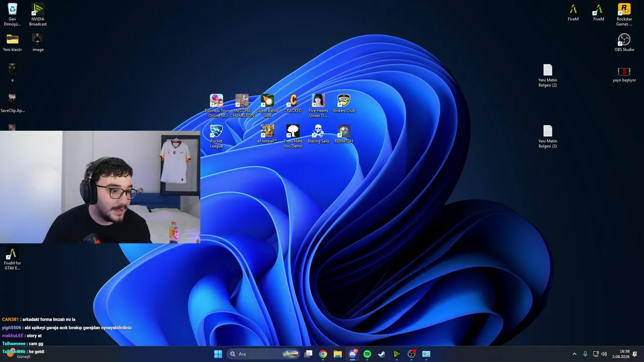This screenshot has width=644, height=362.
Task: Launch the NVIDIA Broadcast desktop shortcut
Action: [x=38, y=15]
